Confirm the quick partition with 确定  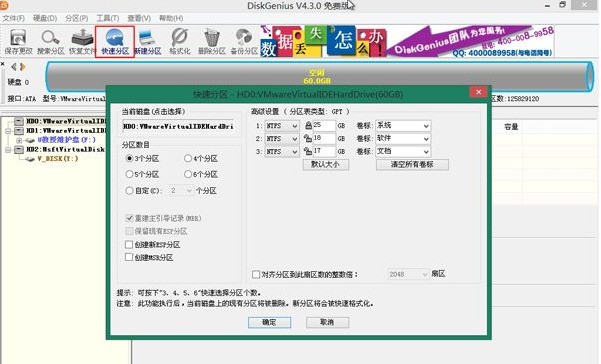(269, 322)
